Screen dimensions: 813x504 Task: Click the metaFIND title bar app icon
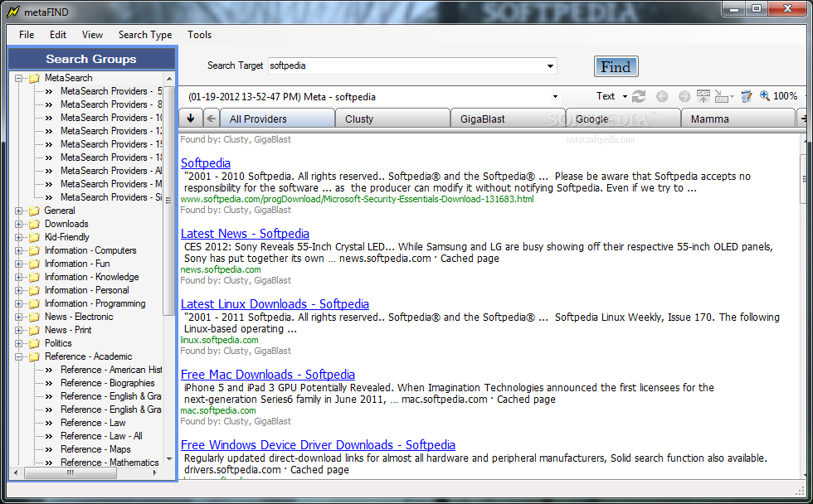[x=13, y=12]
